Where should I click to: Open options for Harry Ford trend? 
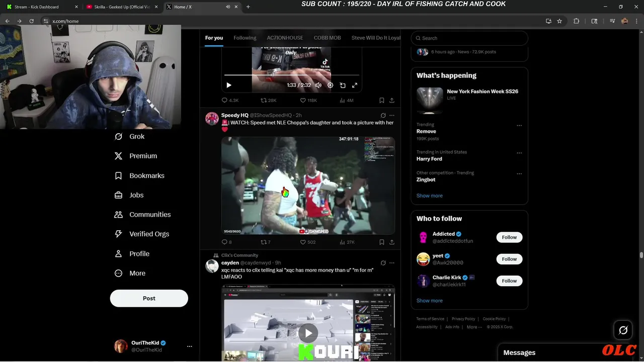tap(519, 153)
